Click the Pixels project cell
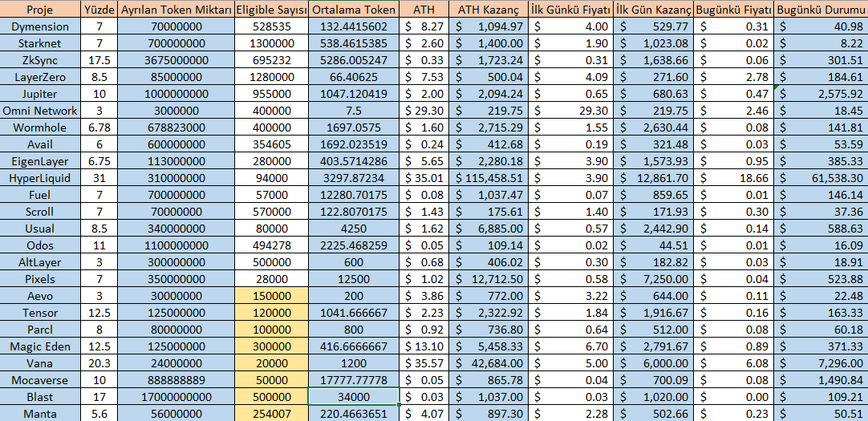This screenshot has height=421, width=868. click(40, 279)
